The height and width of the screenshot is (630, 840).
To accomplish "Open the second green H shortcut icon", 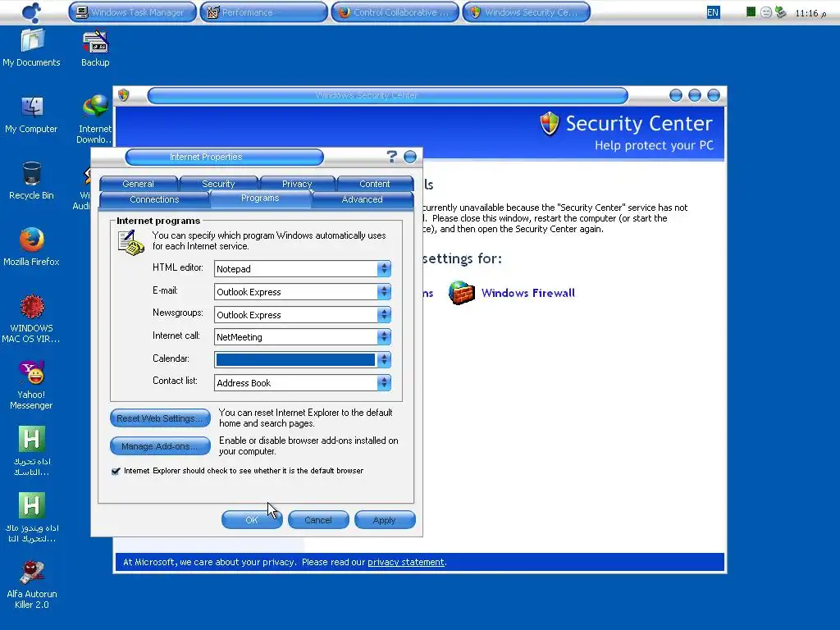I will pyautogui.click(x=32, y=505).
